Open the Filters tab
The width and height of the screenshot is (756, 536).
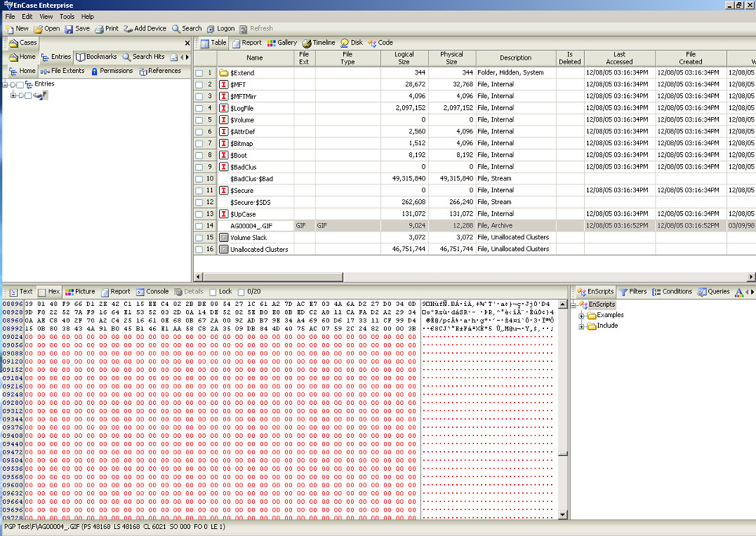pos(633,292)
